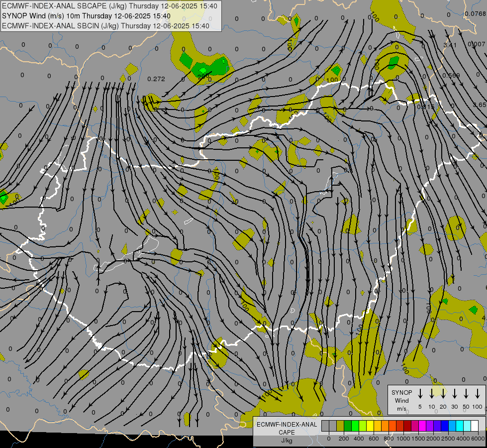
Task: Pick the pure blue CAPE legend swatch
Action: point(444,426)
